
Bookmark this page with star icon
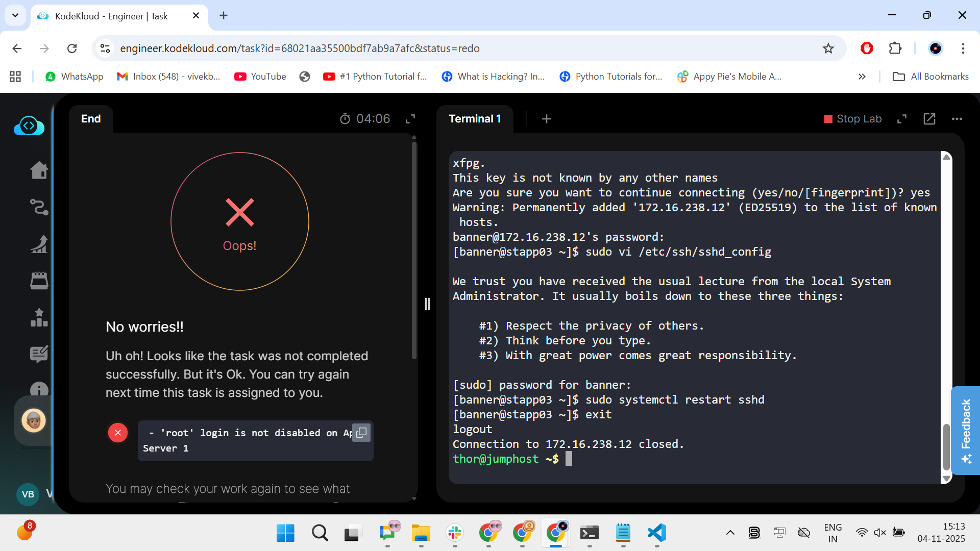(x=828, y=48)
